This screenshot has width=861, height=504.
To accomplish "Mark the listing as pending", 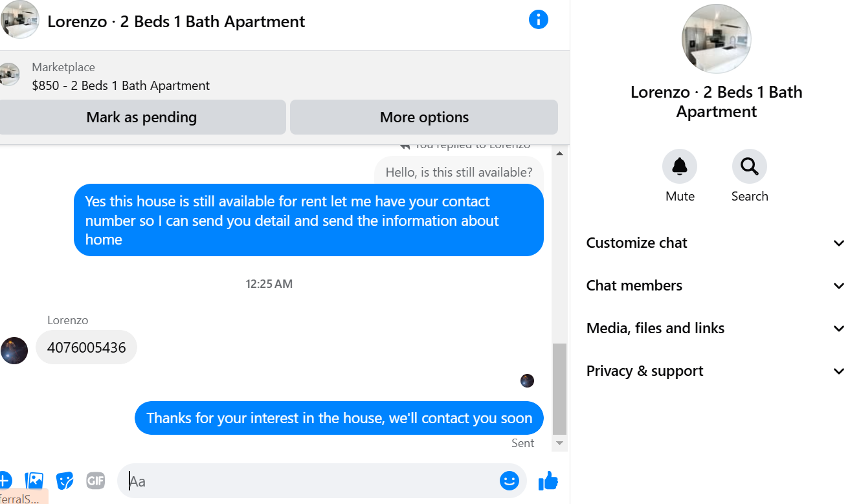I will [142, 117].
